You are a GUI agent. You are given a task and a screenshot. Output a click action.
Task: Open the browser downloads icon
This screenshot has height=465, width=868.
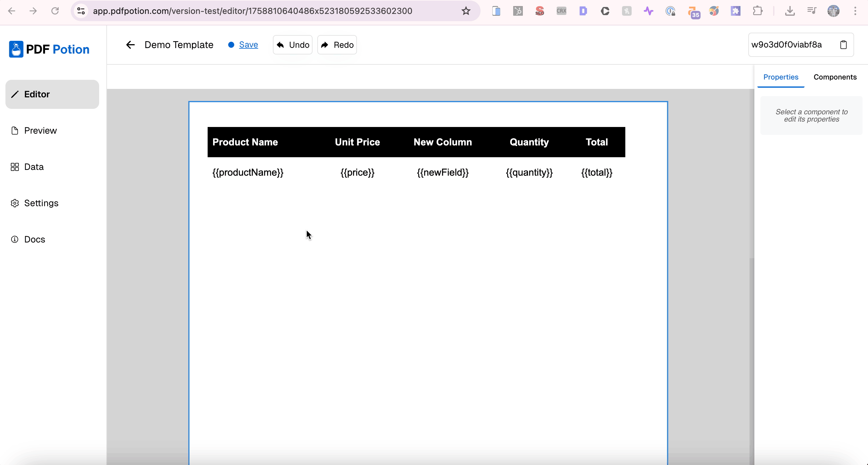(x=790, y=11)
